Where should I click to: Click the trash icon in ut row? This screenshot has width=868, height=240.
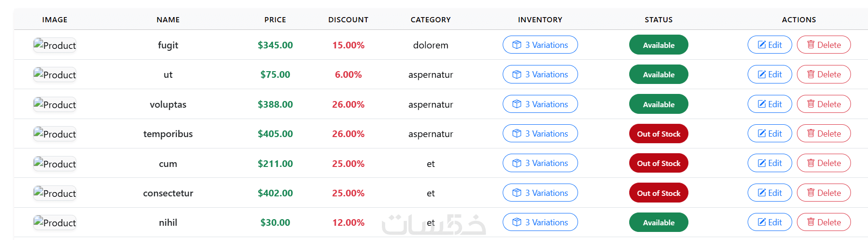point(811,74)
